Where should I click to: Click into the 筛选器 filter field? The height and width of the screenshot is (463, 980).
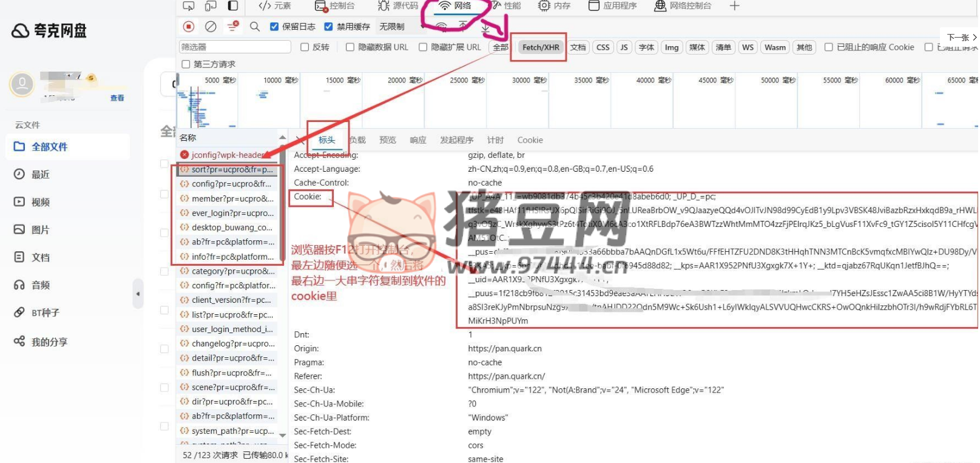235,47
